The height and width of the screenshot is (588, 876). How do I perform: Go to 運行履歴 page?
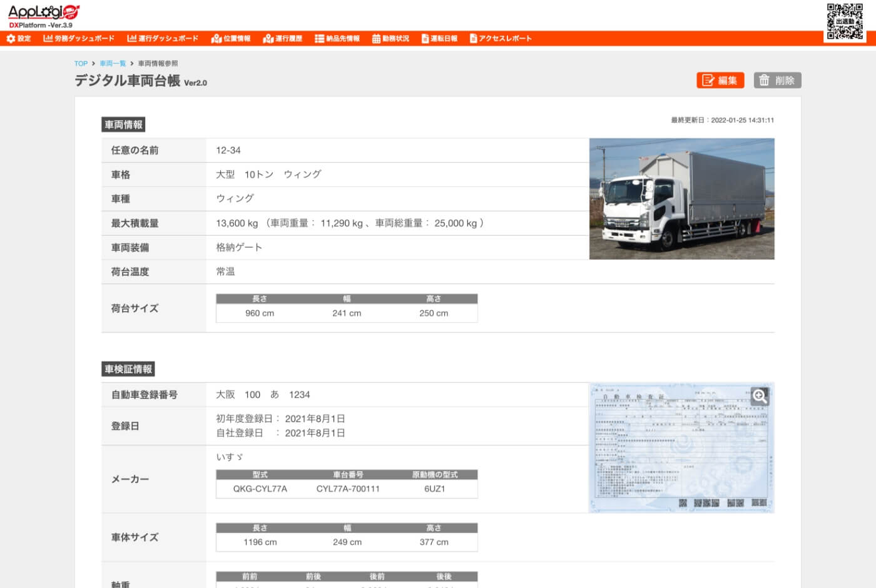point(283,39)
